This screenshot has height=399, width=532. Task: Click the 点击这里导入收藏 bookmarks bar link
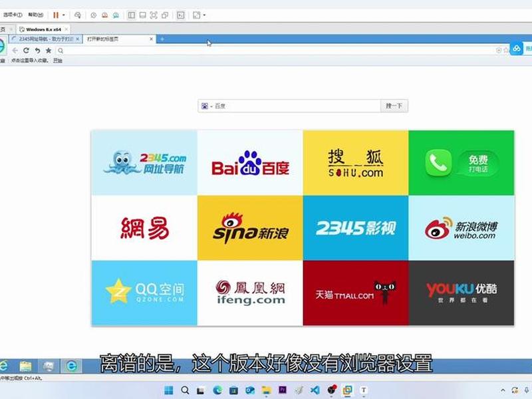click(29, 61)
